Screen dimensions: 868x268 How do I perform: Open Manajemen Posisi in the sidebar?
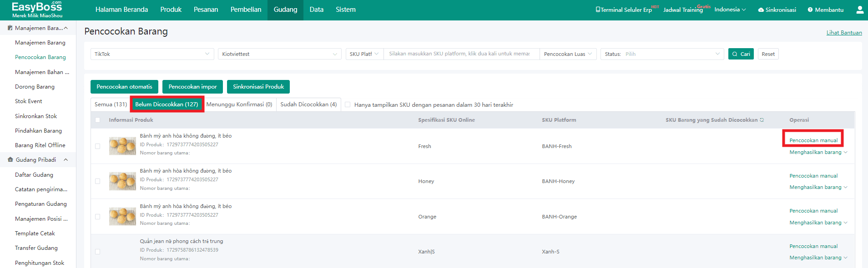[x=41, y=219]
